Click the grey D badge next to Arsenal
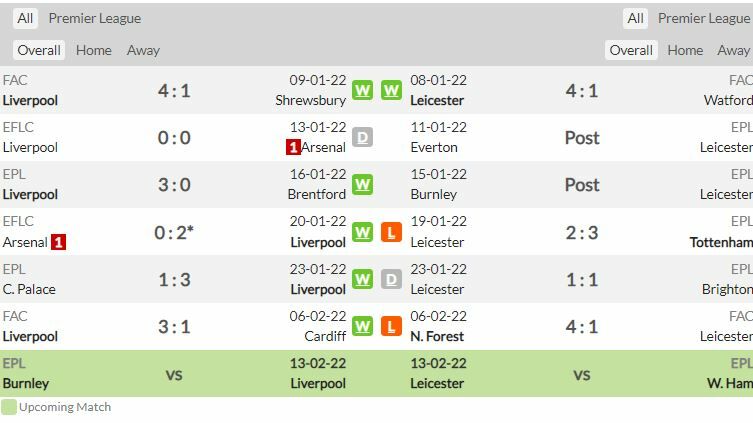The image size is (753, 423). [362, 138]
